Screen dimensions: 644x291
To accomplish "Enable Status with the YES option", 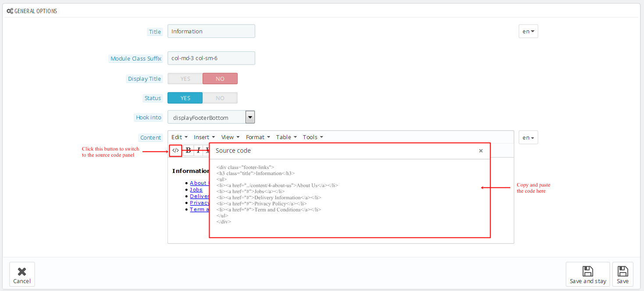I will [x=185, y=98].
